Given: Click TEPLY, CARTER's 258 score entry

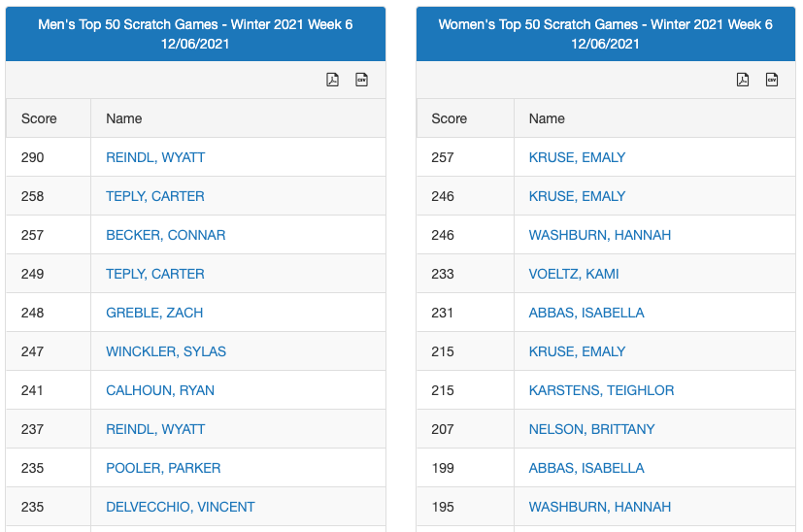Looking at the screenshot, I should (x=155, y=196).
